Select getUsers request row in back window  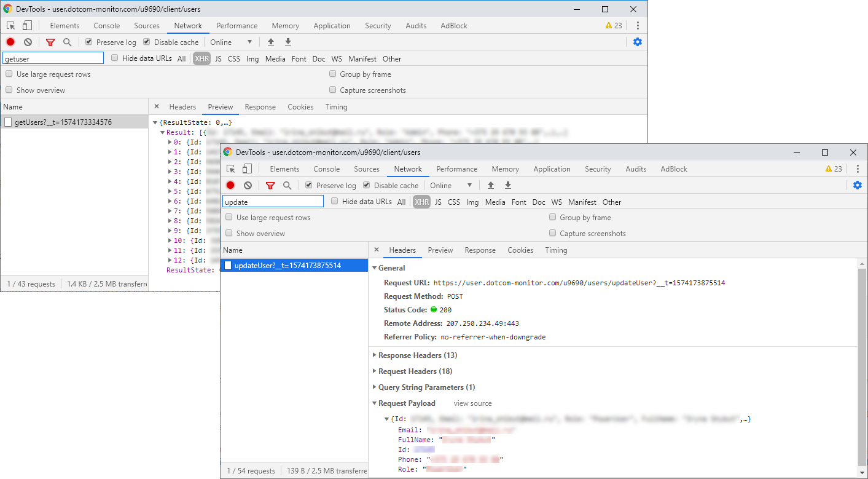pos(74,122)
